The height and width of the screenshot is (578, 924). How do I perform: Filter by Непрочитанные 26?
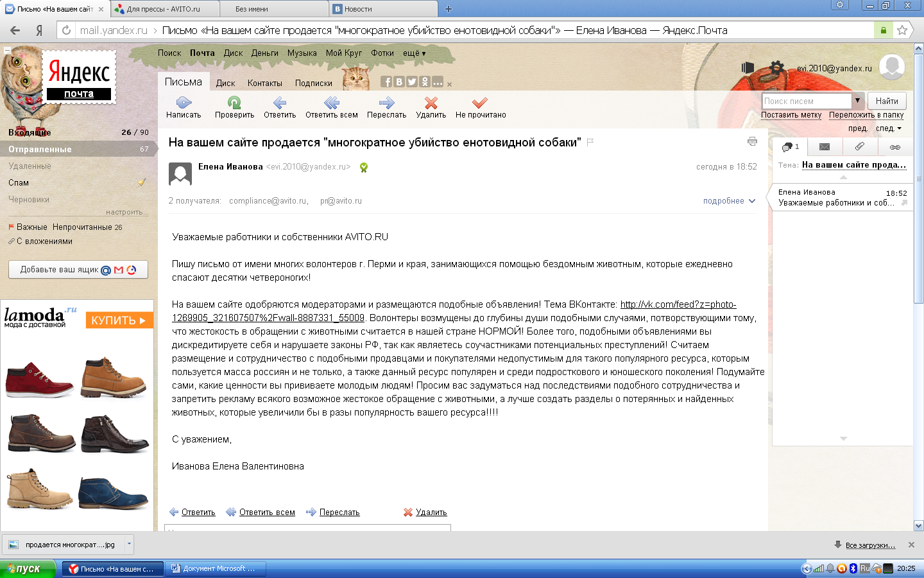coord(87,227)
